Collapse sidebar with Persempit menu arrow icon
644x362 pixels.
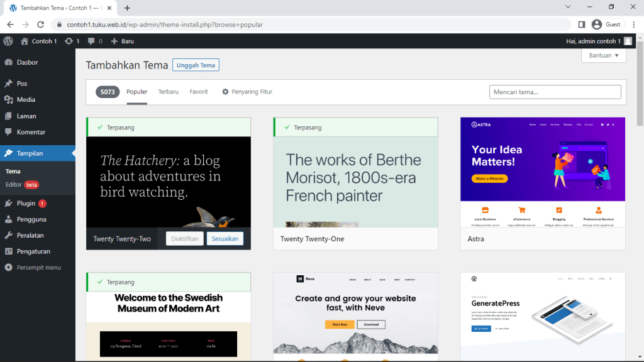click(8, 267)
